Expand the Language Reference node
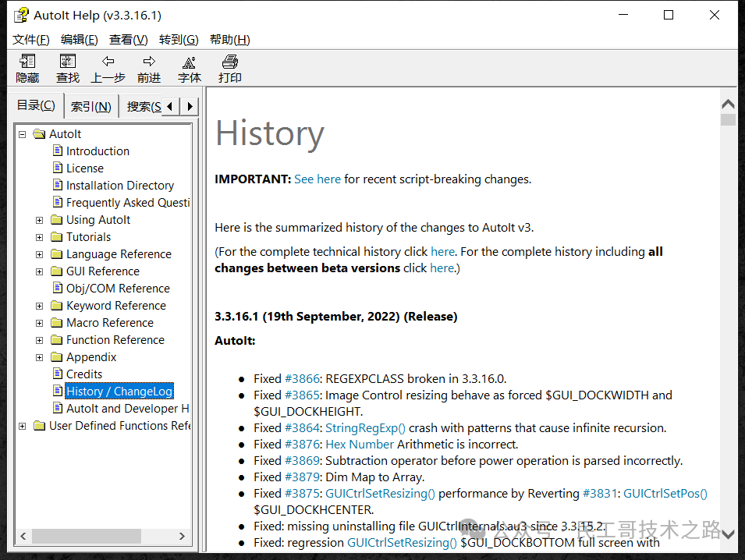Screen dimensions: 745x560 [40, 254]
